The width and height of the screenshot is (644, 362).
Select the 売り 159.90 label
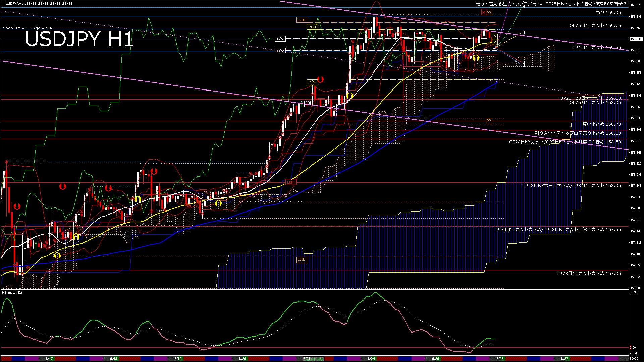[608, 12]
